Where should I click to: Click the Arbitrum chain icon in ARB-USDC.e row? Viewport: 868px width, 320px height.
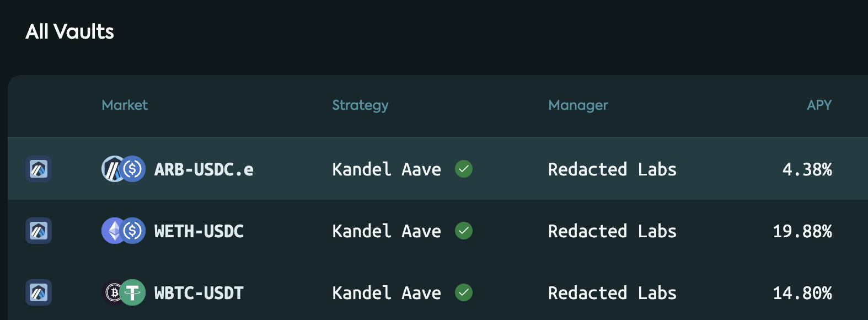point(39,169)
